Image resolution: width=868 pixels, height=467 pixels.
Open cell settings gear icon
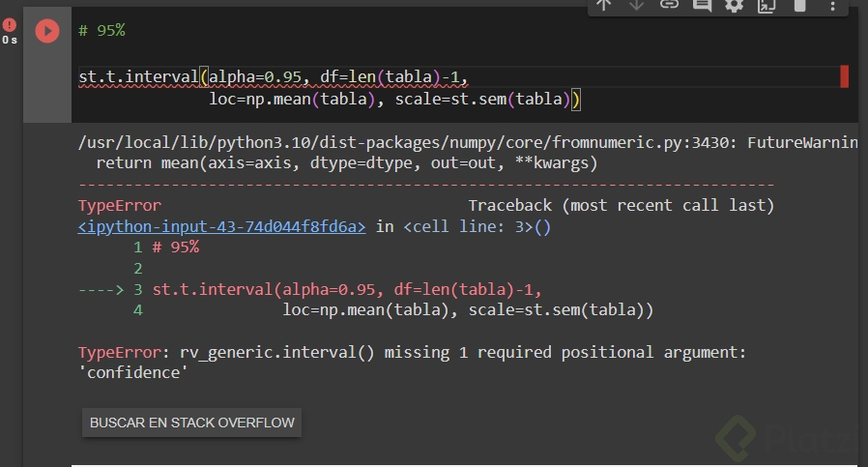click(x=734, y=5)
